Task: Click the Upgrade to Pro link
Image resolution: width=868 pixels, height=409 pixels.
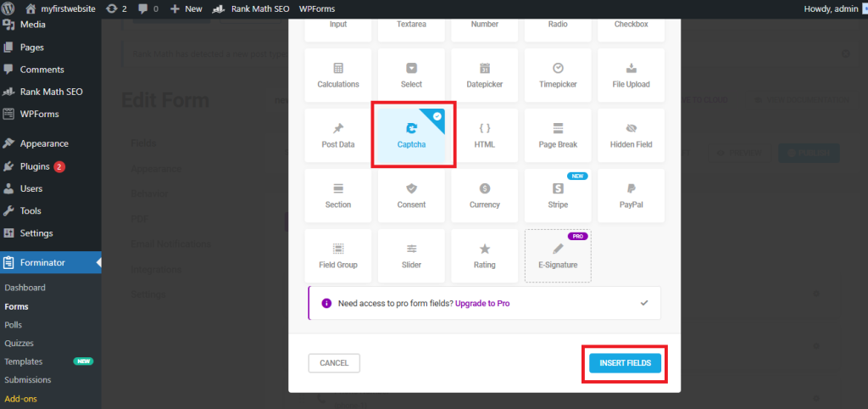Action: click(x=482, y=303)
